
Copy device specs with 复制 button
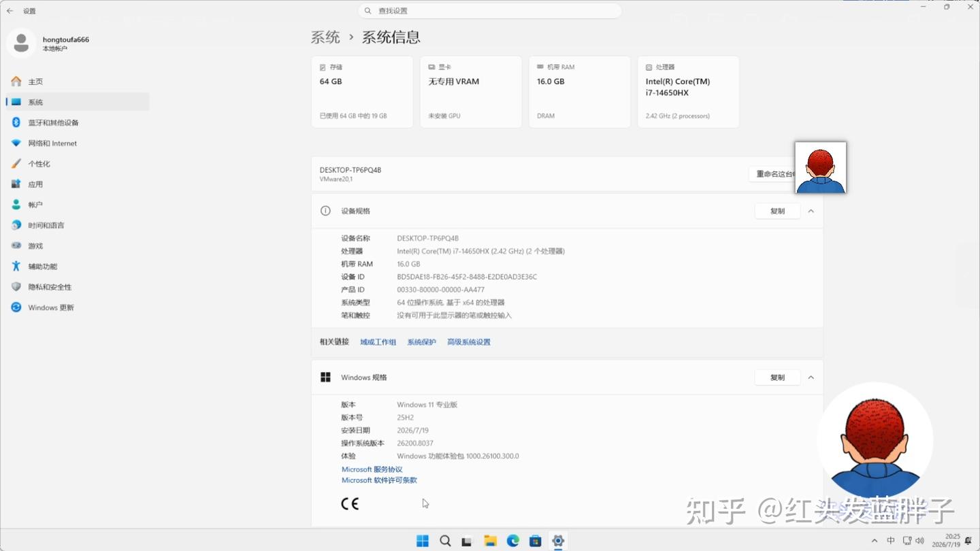(x=777, y=212)
